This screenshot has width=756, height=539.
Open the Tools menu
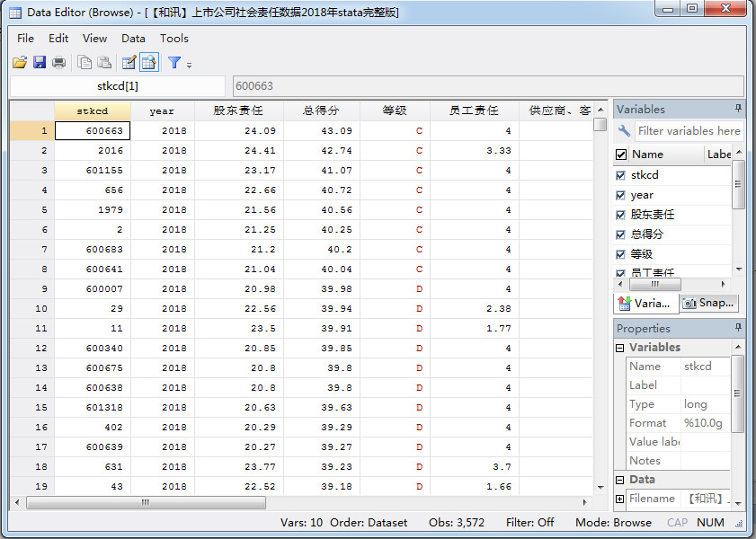(174, 38)
